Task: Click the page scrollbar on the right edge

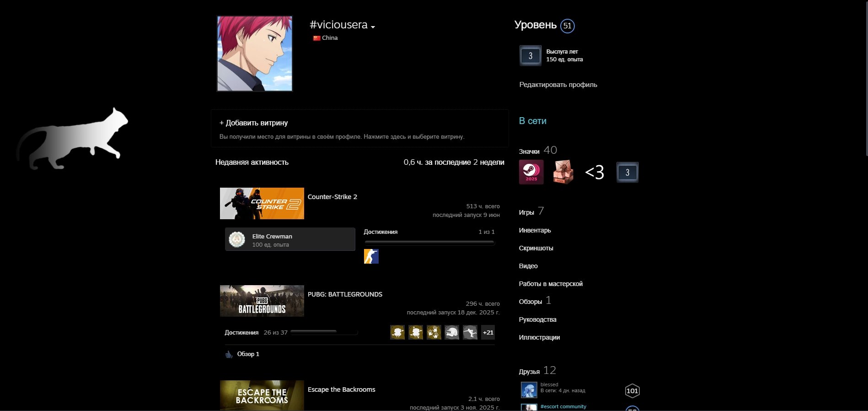Action: click(x=866, y=78)
